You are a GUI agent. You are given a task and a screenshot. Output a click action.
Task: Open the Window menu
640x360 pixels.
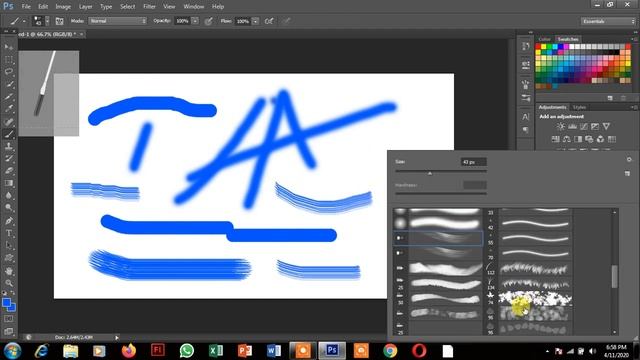[193, 7]
